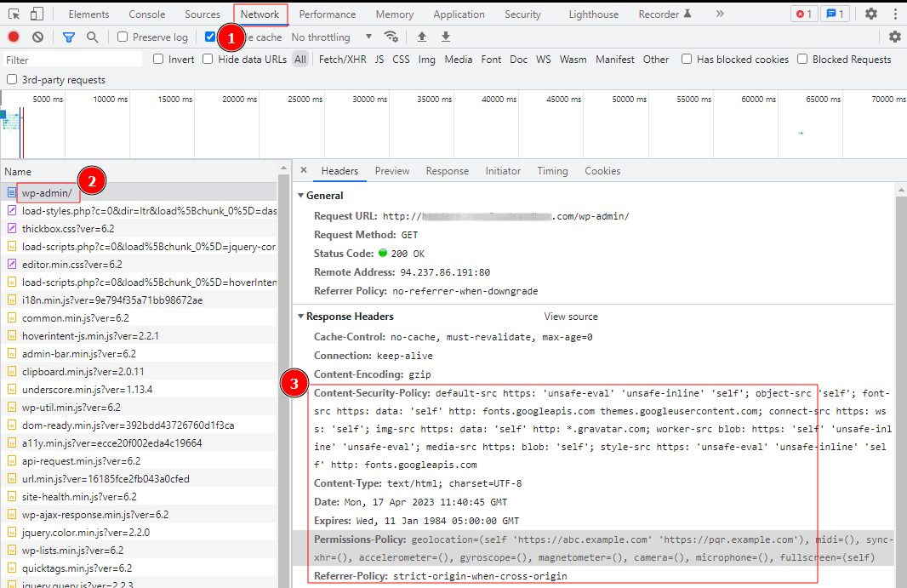This screenshot has width=907, height=588.
Task: Select the inspect element cursor icon
Action: click(13, 14)
